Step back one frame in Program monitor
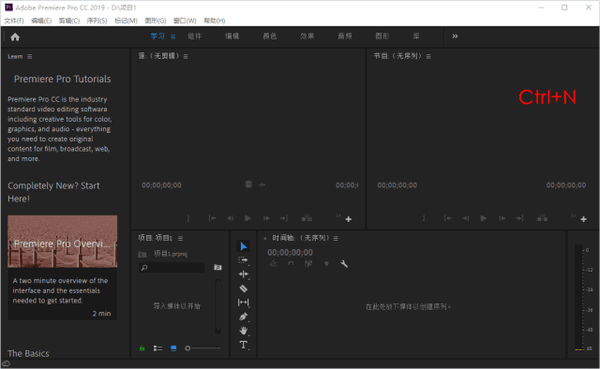Viewport: 600px width, 369px height. click(x=466, y=218)
